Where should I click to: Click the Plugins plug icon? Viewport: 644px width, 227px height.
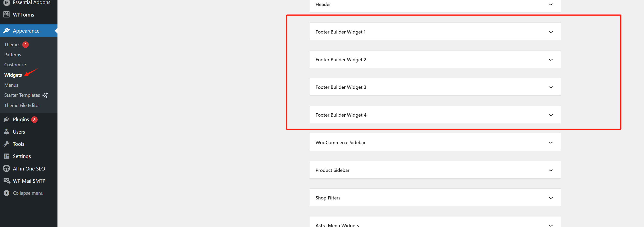click(6, 119)
